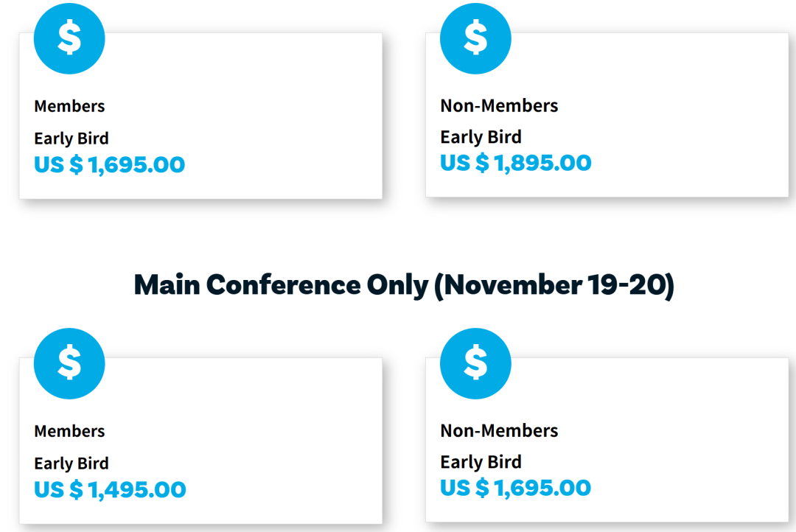The image size is (796, 532).
Task: Click Early Bird text above $1,495.00 price
Action: tap(71, 463)
